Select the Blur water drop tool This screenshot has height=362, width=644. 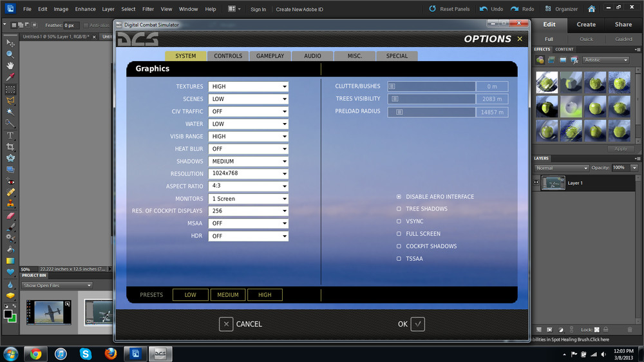click(x=10, y=284)
